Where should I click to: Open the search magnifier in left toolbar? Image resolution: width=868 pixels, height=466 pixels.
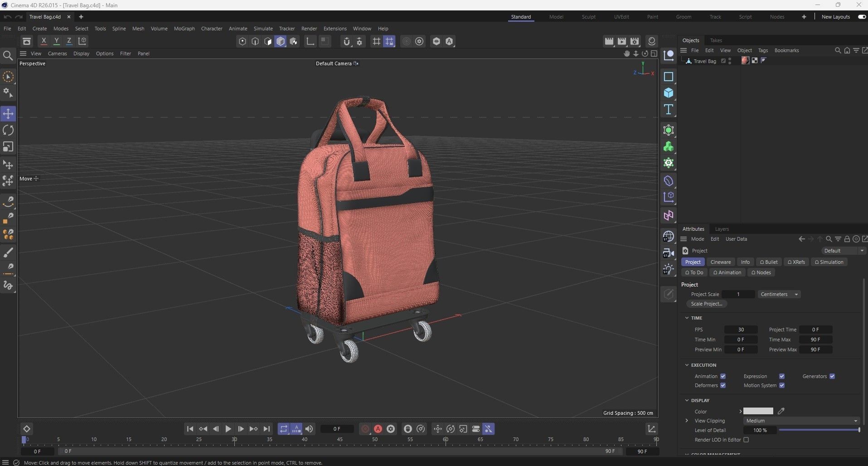(x=8, y=56)
